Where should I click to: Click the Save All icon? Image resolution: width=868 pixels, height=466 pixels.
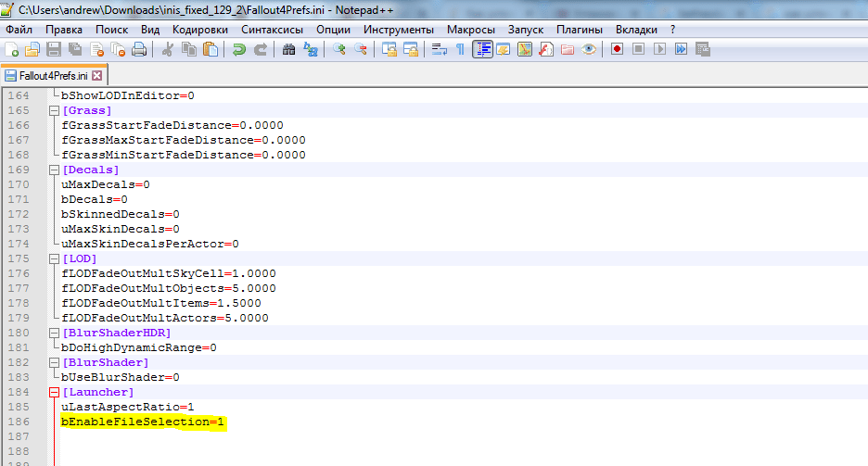pos(75,50)
